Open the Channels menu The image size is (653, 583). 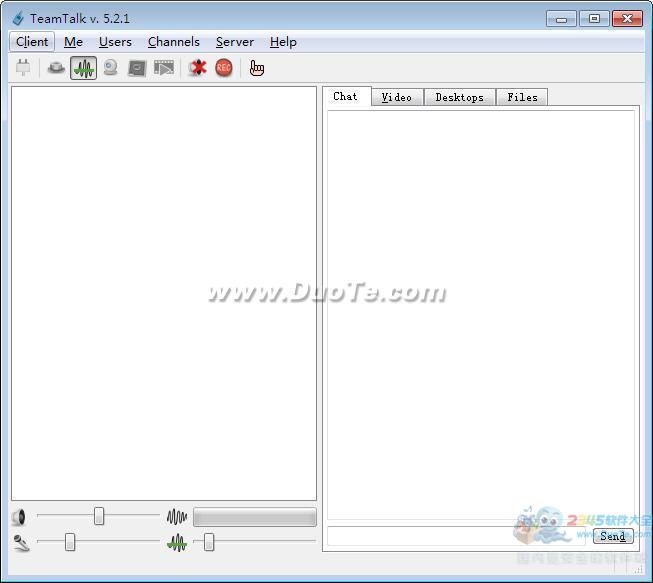pyautogui.click(x=174, y=42)
